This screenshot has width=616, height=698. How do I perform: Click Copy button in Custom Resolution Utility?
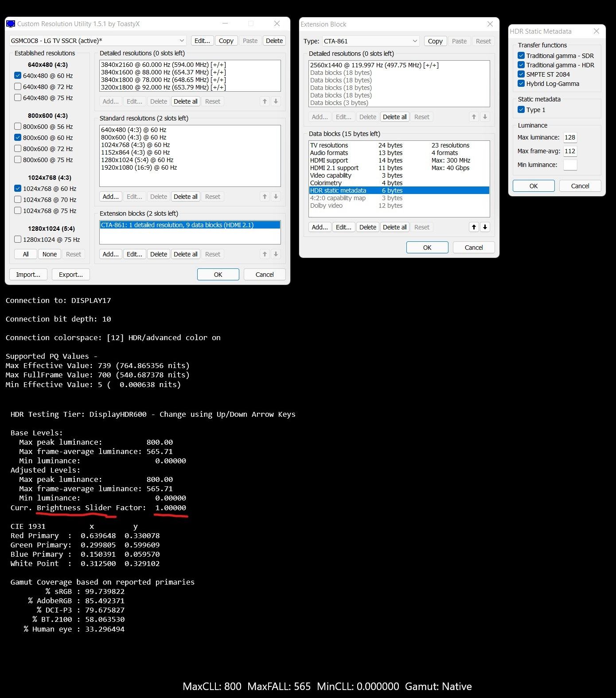pyautogui.click(x=226, y=41)
